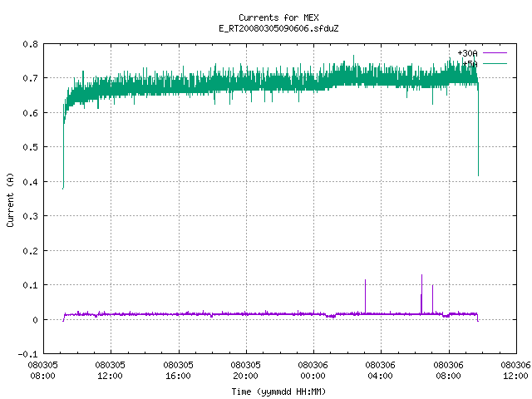This screenshot has width=532, height=399.
Task: Click the 0.3 y-axis tick label
Action: pyautogui.click(x=30, y=216)
